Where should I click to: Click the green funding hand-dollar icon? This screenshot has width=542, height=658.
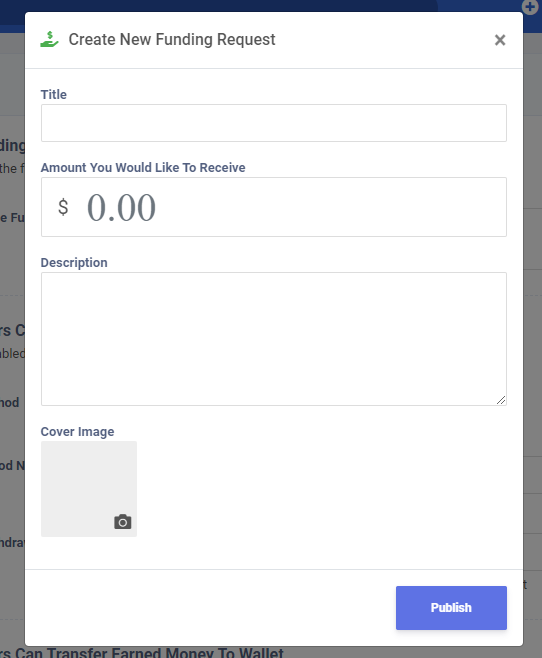(x=49, y=39)
